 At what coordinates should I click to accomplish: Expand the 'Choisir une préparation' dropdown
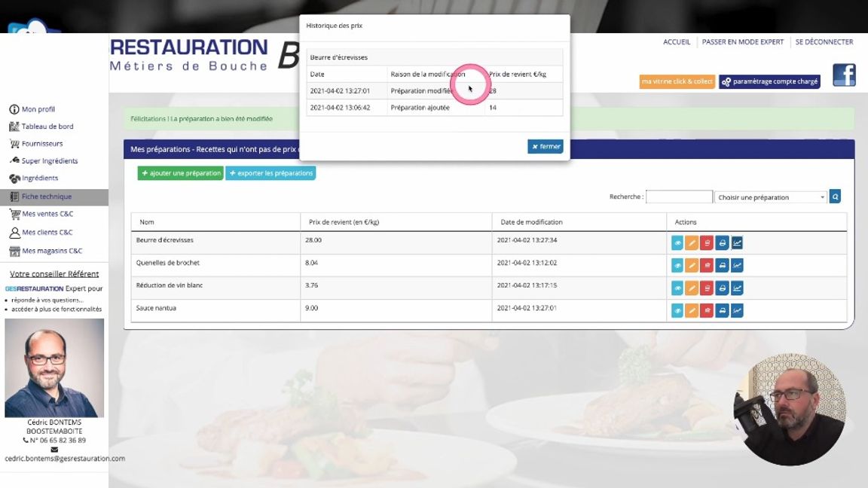[771, 197]
